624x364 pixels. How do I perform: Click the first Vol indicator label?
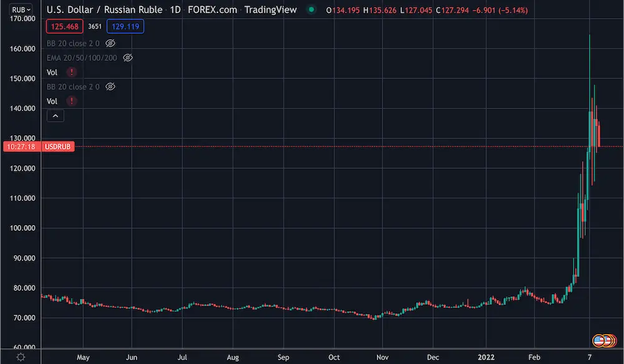(x=52, y=72)
